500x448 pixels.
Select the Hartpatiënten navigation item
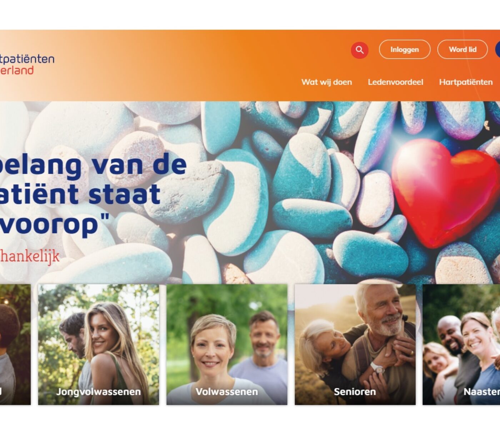[x=466, y=82]
